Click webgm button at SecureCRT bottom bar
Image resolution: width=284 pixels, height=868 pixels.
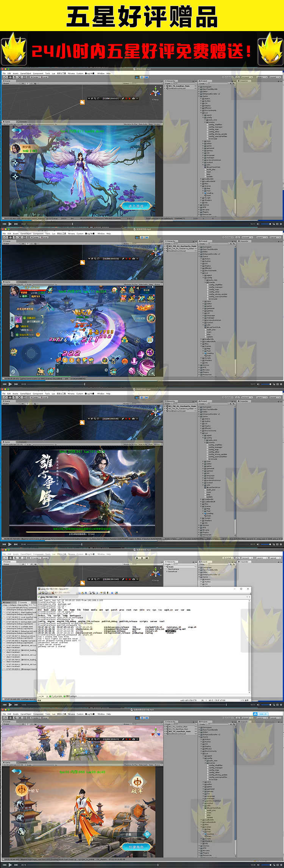coord(71,696)
